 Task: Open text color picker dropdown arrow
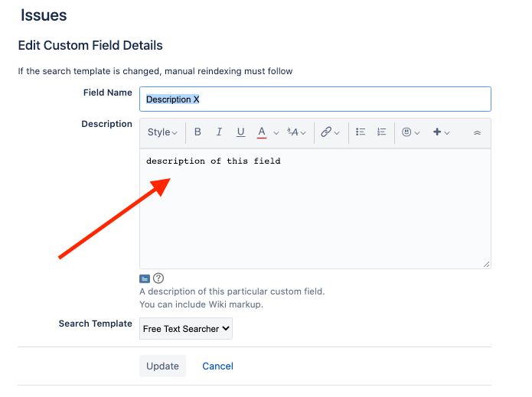click(276, 133)
